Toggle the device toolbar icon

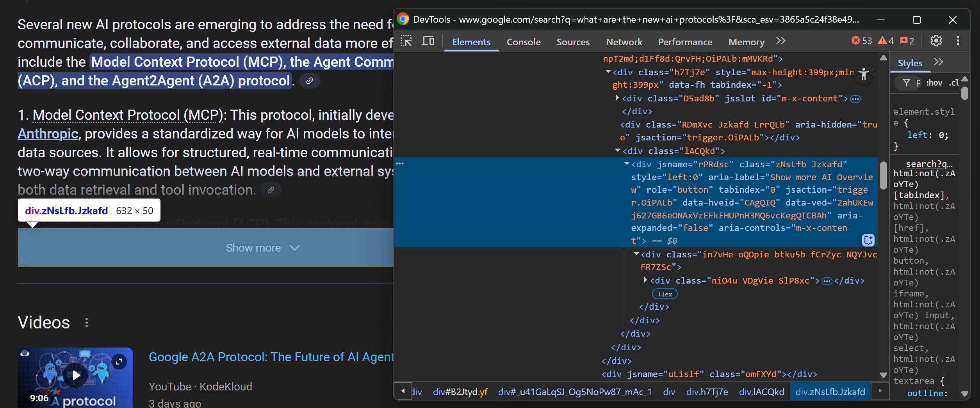(428, 41)
